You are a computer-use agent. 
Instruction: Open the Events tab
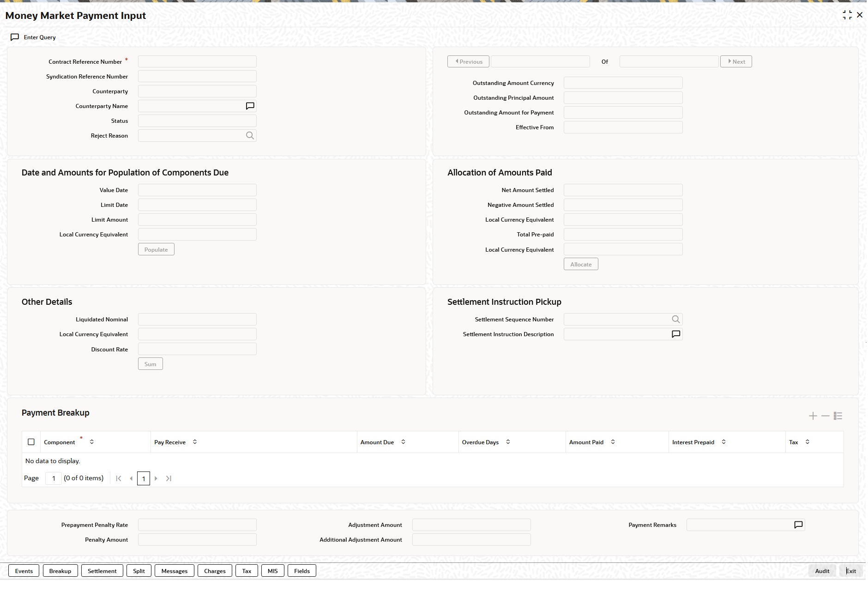coord(24,571)
